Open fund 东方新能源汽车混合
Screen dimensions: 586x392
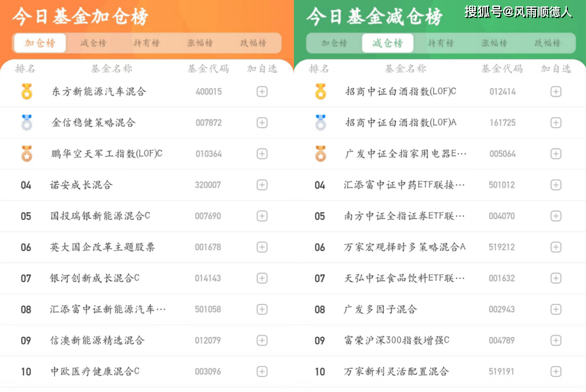99,92
